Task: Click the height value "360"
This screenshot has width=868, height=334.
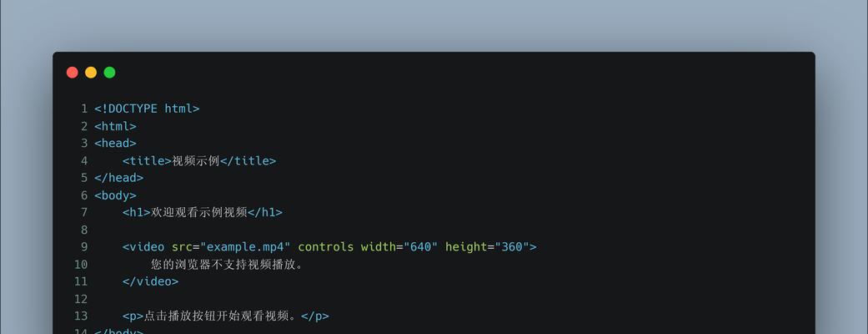Action: [x=512, y=247]
